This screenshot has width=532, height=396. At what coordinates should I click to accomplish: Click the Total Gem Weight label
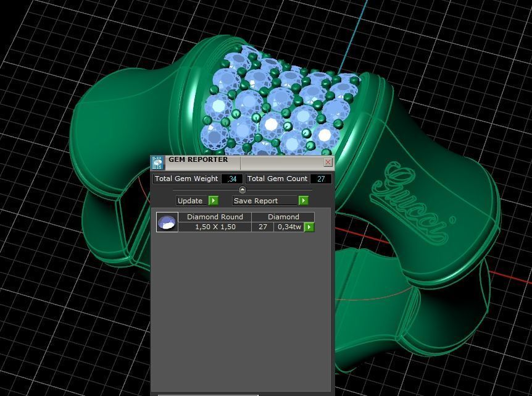[186, 179]
